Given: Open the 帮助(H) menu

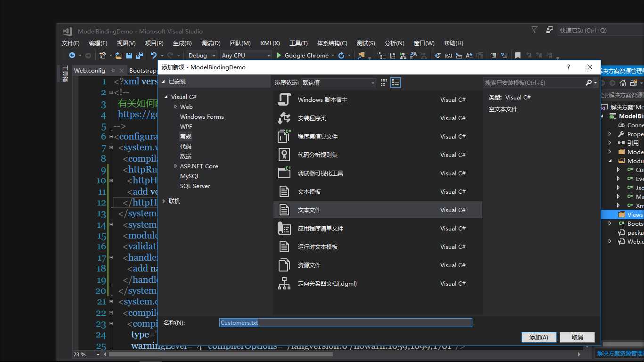Looking at the screenshot, I should click(x=454, y=43).
